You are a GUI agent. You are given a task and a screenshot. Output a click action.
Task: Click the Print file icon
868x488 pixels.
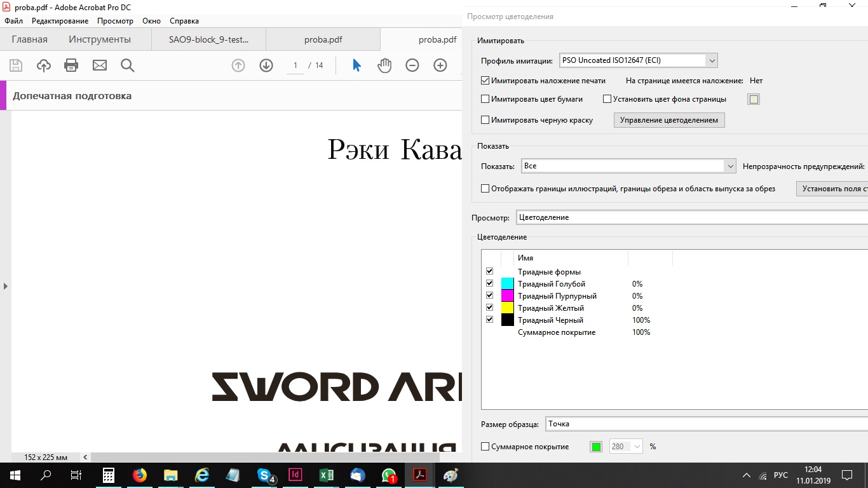pos(71,65)
